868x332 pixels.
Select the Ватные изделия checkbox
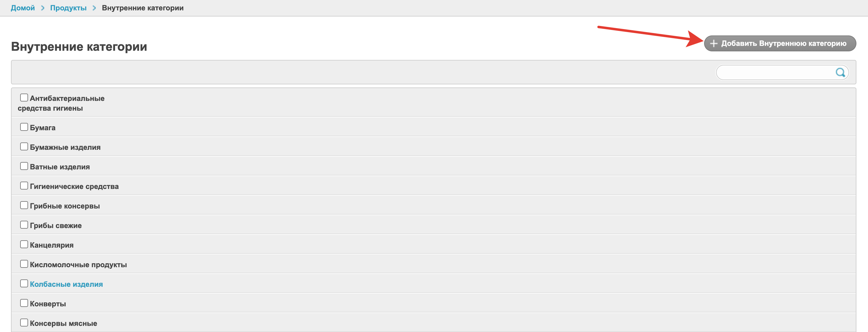pos(24,166)
